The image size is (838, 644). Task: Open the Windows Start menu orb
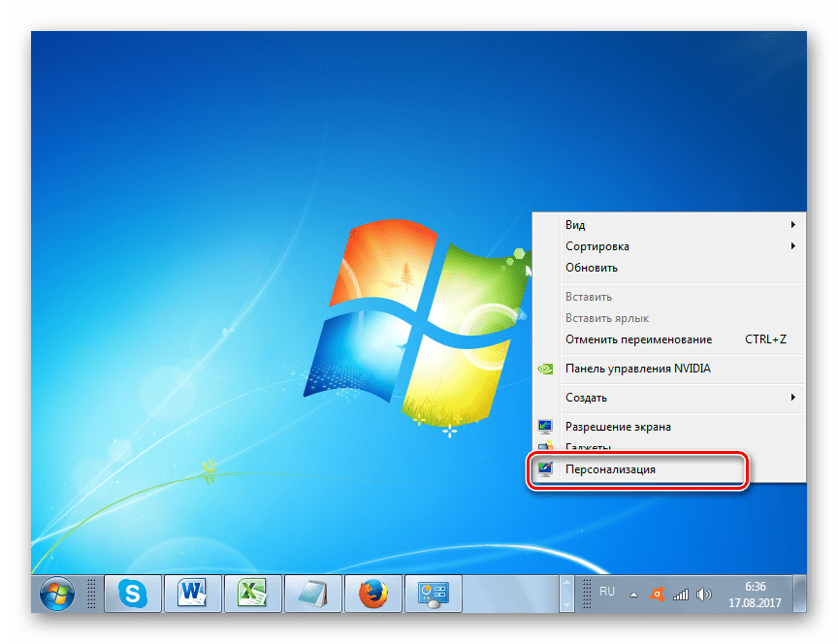click(x=57, y=594)
